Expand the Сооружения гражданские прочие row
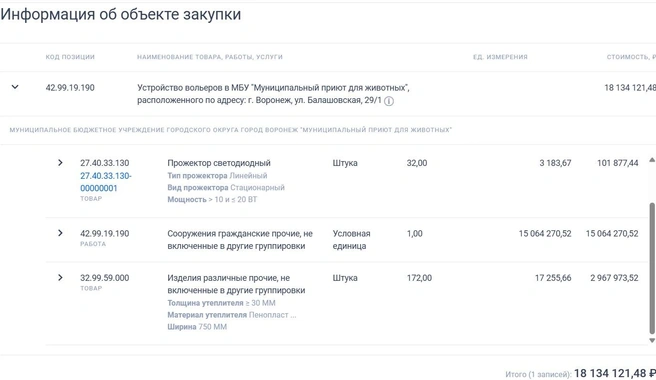The height and width of the screenshot is (380, 656). pyautogui.click(x=60, y=233)
